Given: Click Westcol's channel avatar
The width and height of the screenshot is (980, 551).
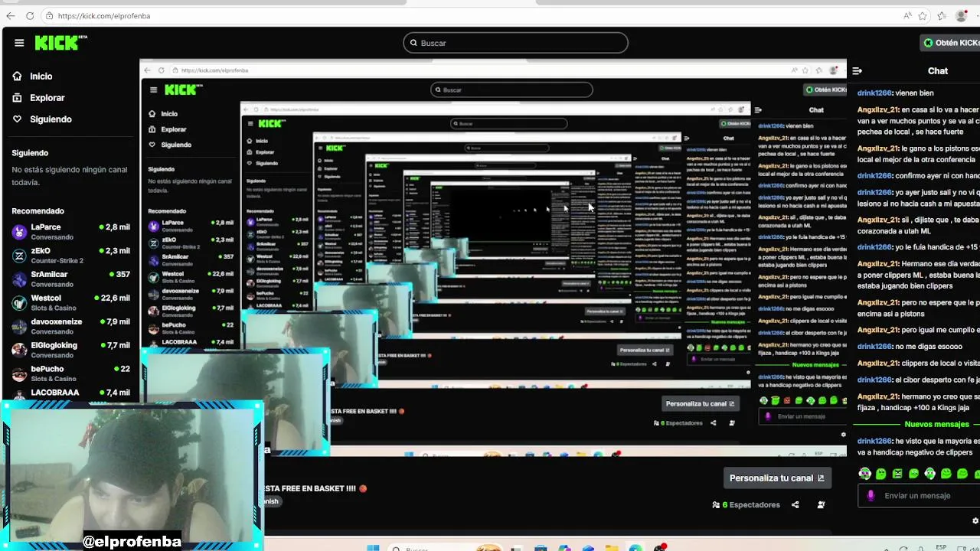Looking at the screenshot, I should click(x=19, y=304).
